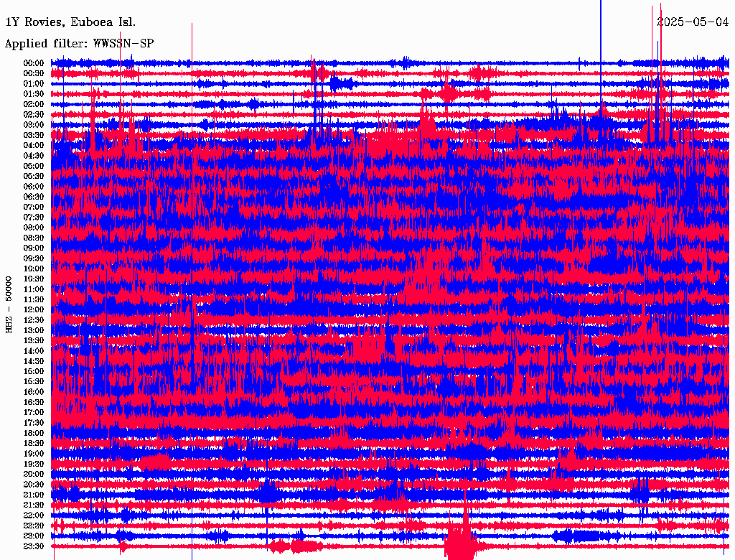Select the 12:00 time row label
Screen dimensions: 735x560
34,309
